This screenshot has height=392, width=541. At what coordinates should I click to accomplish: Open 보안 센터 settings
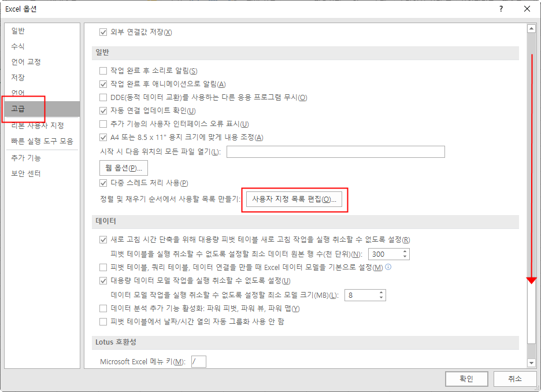(x=42, y=173)
